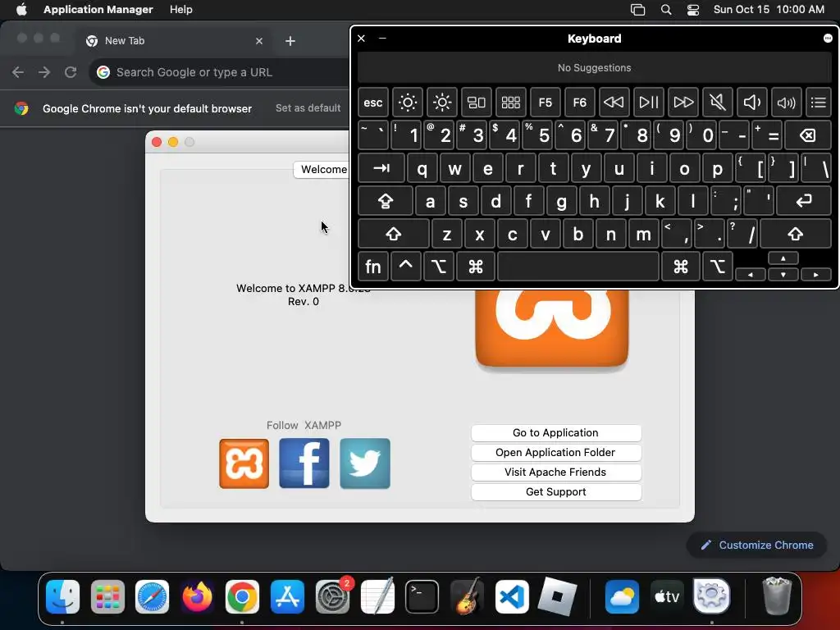Open the Help menu
Screen dimensions: 840x630
[x=181, y=10]
